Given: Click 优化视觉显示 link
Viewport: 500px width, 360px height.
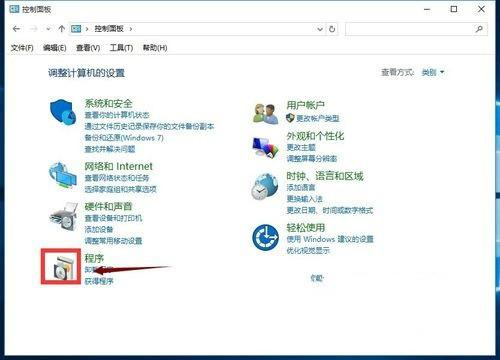Looking at the screenshot, I should click(308, 250).
